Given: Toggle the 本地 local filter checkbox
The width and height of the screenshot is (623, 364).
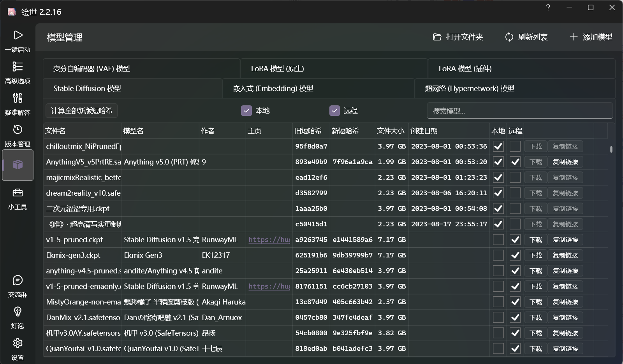Looking at the screenshot, I should [x=246, y=111].
